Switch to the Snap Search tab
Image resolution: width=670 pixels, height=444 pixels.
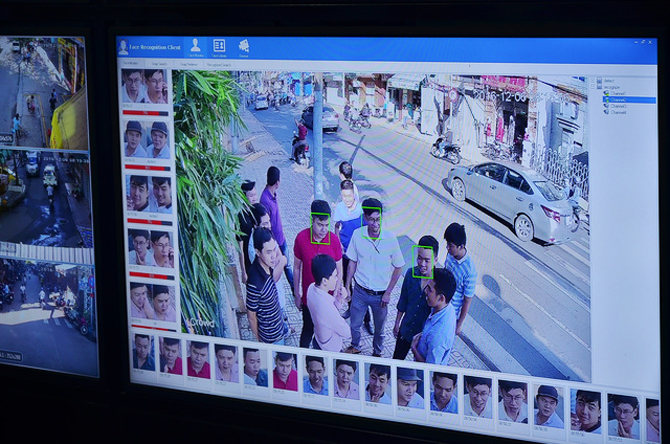coord(159,64)
